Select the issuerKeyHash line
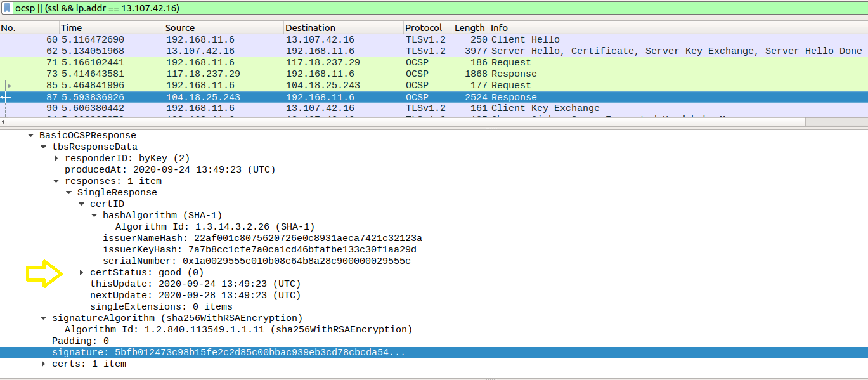The image size is (868, 380). 260,249
